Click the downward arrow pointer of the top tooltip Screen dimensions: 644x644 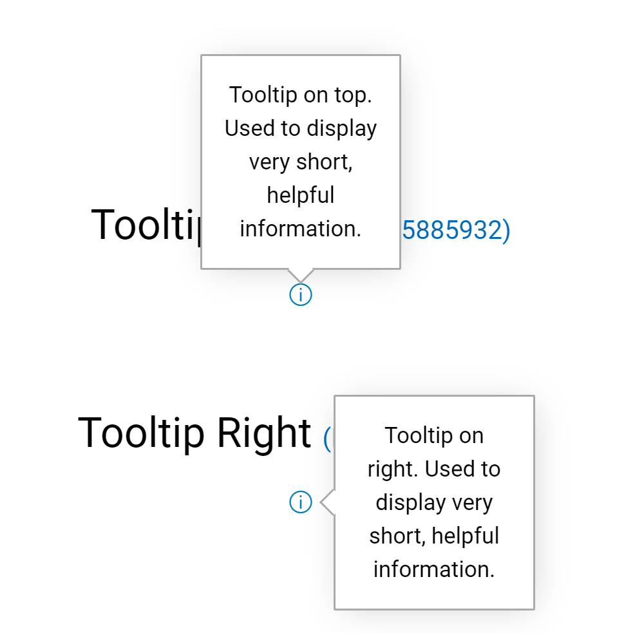pyautogui.click(x=301, y=276)
